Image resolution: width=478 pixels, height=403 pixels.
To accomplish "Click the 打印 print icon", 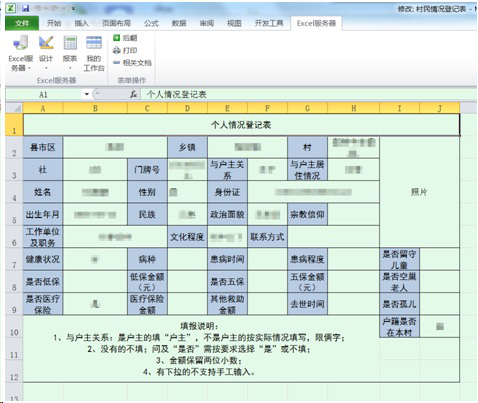I will click(116, 50).
